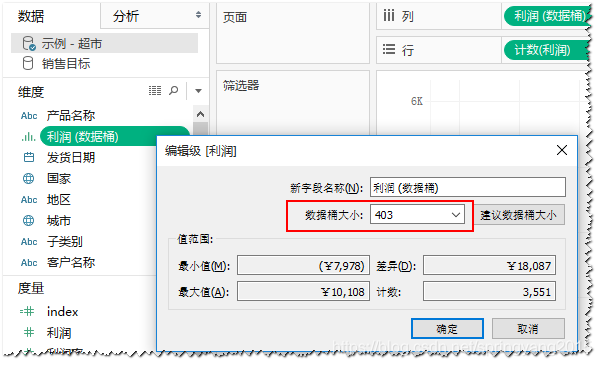Open the 维度 pane dropdown arrow

[x=198, y=91]
